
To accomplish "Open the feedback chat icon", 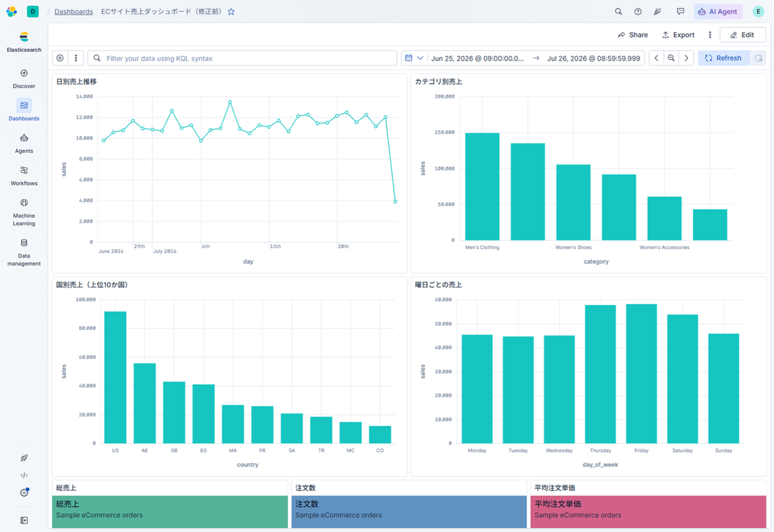I will click(680, 11).
